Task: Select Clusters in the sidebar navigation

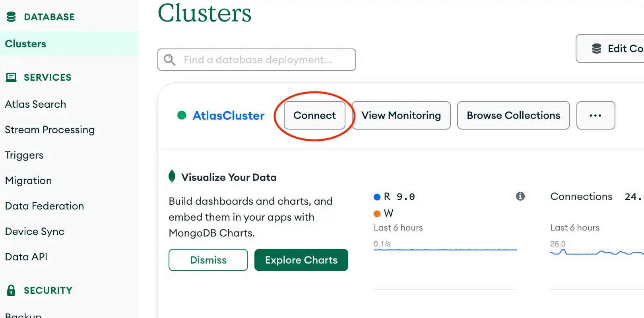Action: (x=25, y=44)
